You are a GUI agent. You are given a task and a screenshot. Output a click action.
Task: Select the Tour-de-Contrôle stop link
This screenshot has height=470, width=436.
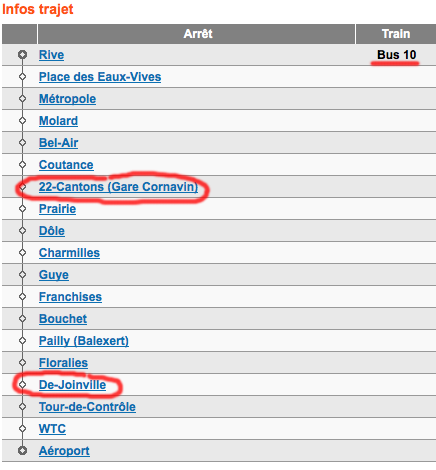pos(87,407)
